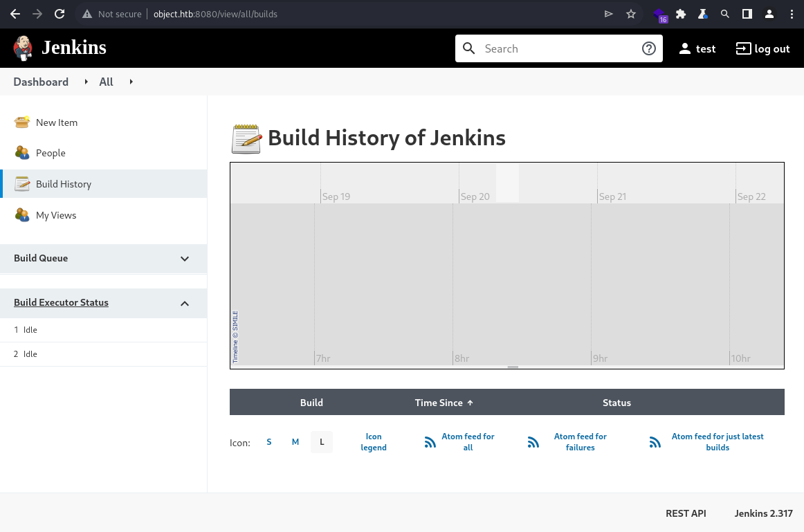This screenshot has height=532, width=804.
Task: Open the browser profile avatar icon
Action: 769,14
